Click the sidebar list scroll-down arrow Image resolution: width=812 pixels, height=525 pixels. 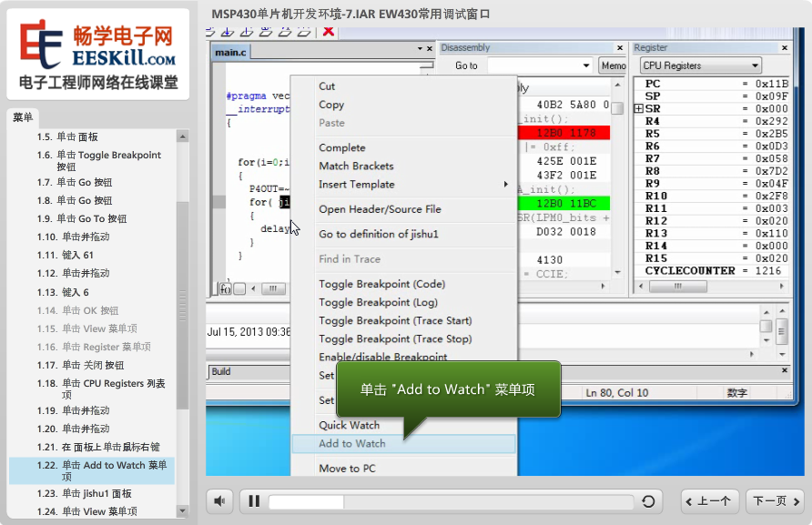[x=182, y=510]
